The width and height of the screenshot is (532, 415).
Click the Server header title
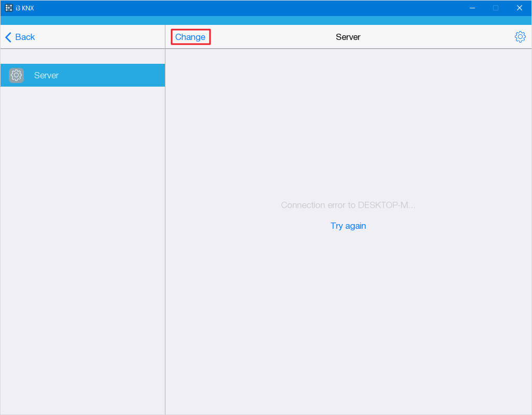tap(348, 37)
